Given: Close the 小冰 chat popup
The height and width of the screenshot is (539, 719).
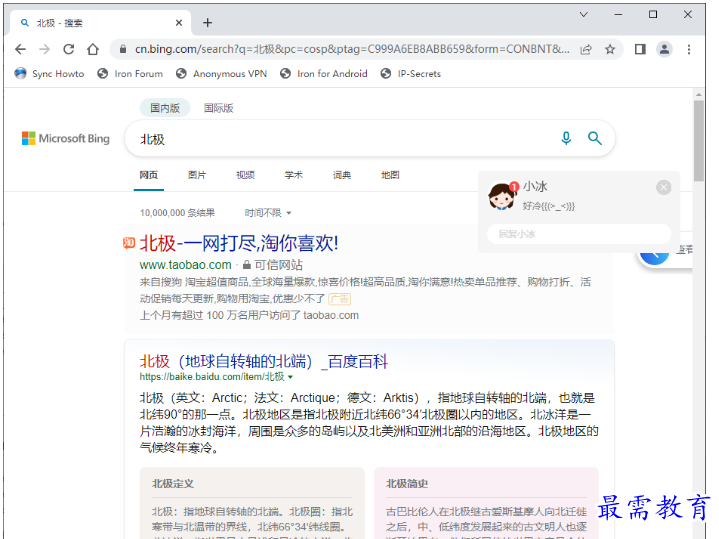Looking at the screenshot, I should (664, 187).
